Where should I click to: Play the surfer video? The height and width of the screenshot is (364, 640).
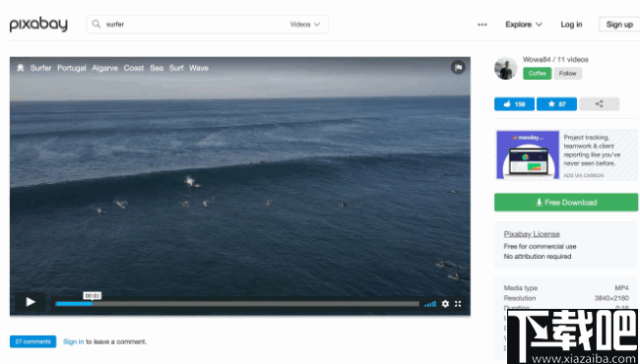[x=31, y=302]
